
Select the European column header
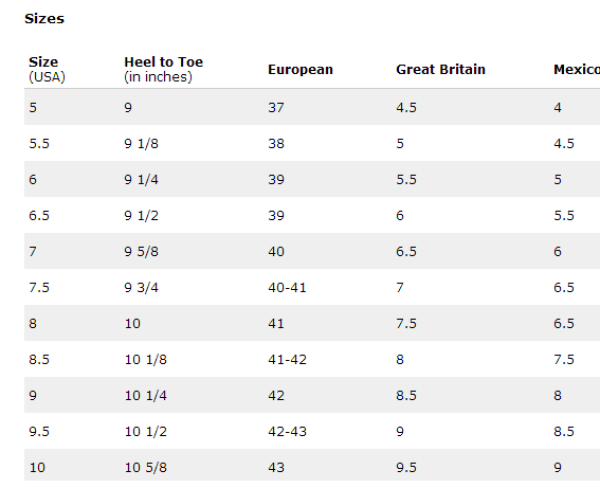click(x=300, y=69)
